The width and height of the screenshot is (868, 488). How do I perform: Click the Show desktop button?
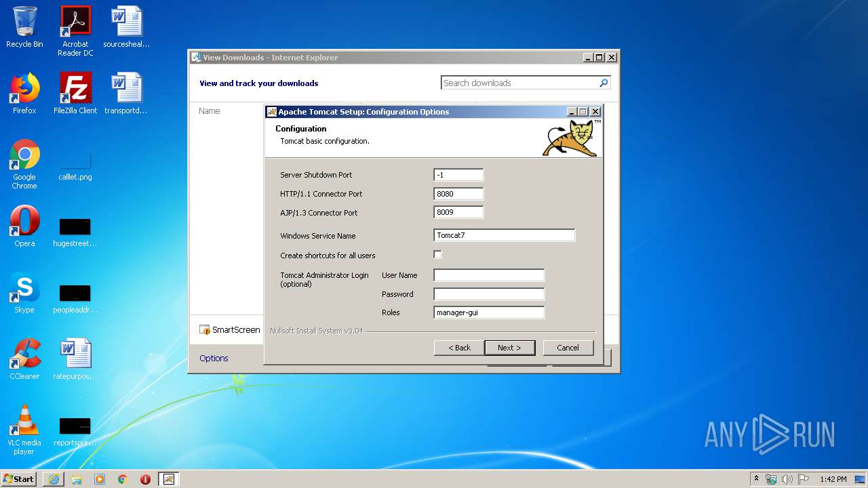coord(861,479)
